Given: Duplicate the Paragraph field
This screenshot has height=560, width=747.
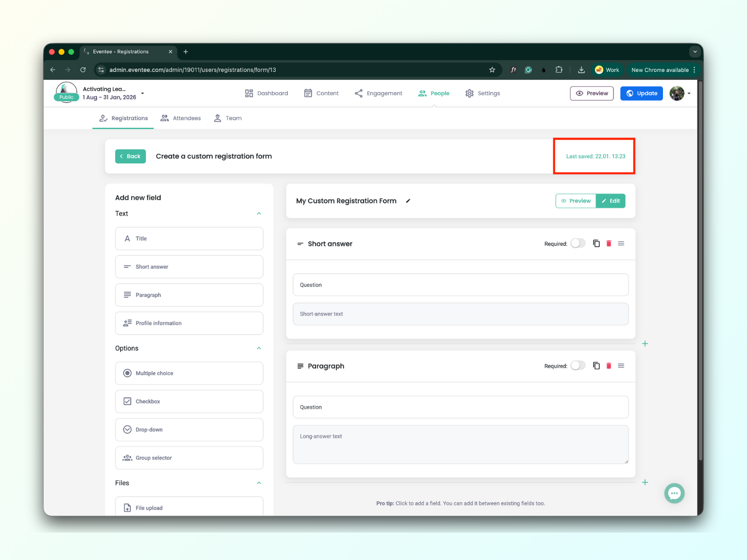Looking at the screenshot, I should tap(596, 366).
